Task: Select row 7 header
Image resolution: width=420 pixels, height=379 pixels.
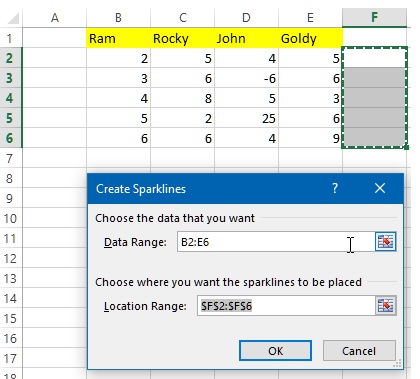Action: (10, 158)
